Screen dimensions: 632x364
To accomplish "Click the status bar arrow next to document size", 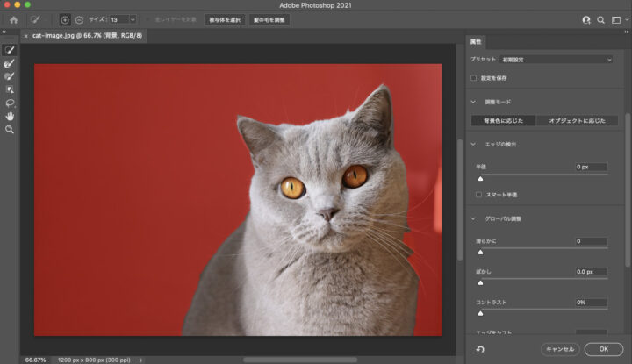I will 140,360.
